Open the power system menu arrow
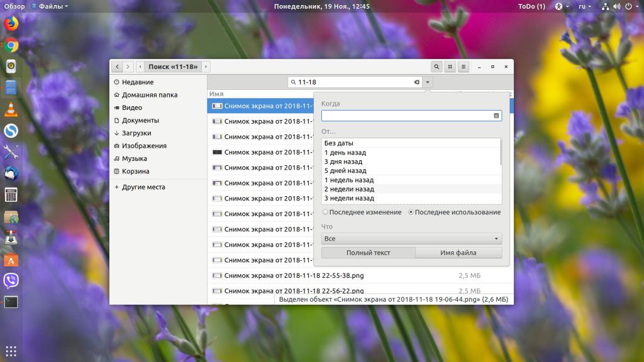 pyautogui.click(x=638, y=6)
